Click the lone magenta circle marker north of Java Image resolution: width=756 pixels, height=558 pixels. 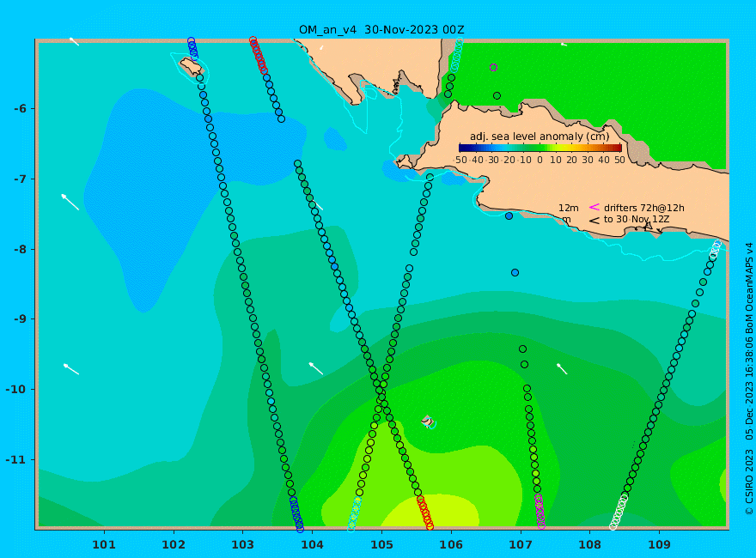point(493,68)
